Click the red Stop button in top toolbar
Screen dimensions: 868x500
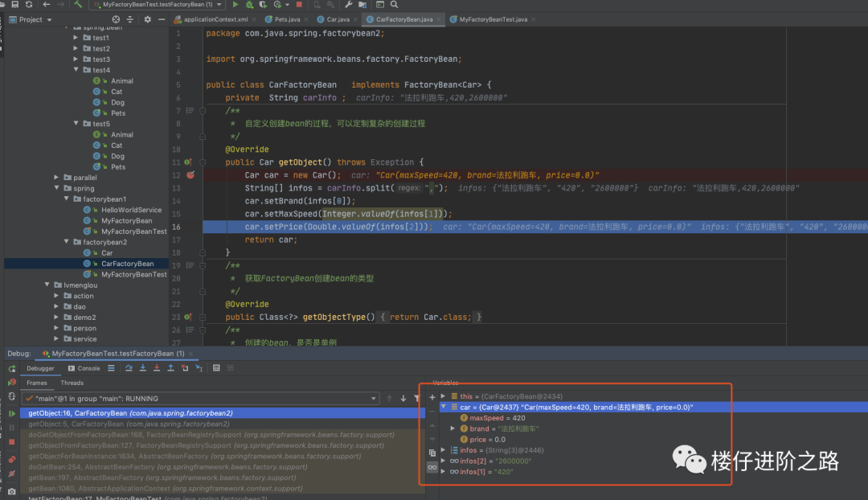301,5
